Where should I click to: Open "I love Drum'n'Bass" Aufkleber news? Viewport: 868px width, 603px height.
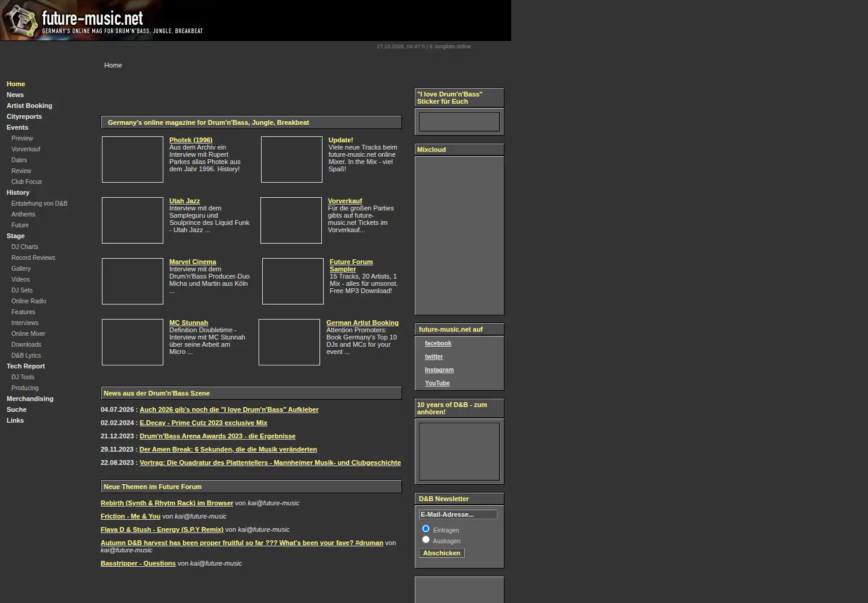[229, 409]
